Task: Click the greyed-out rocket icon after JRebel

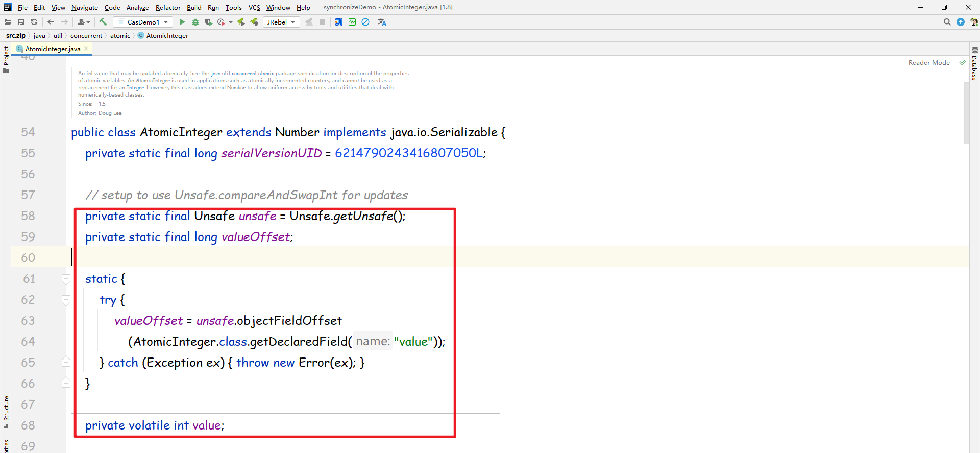Action: click(309, 22)
